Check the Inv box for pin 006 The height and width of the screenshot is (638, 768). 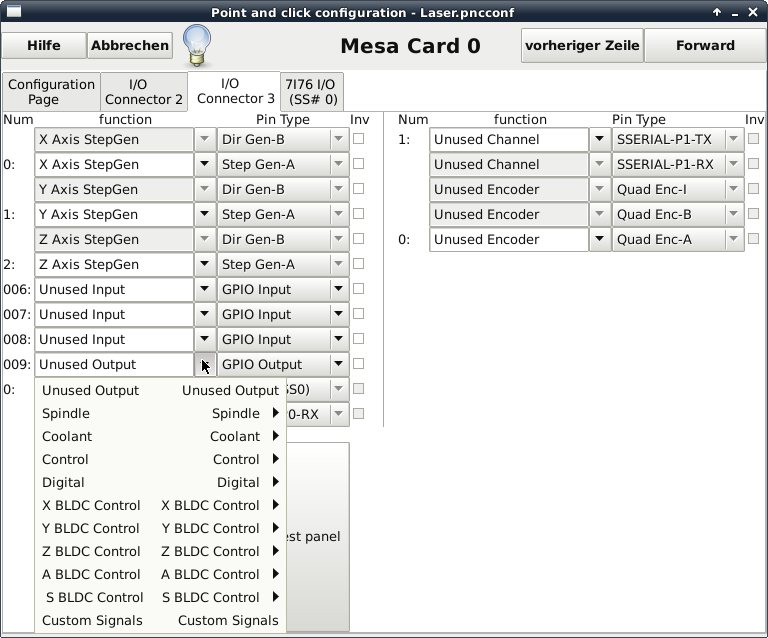tap(359, 288)
